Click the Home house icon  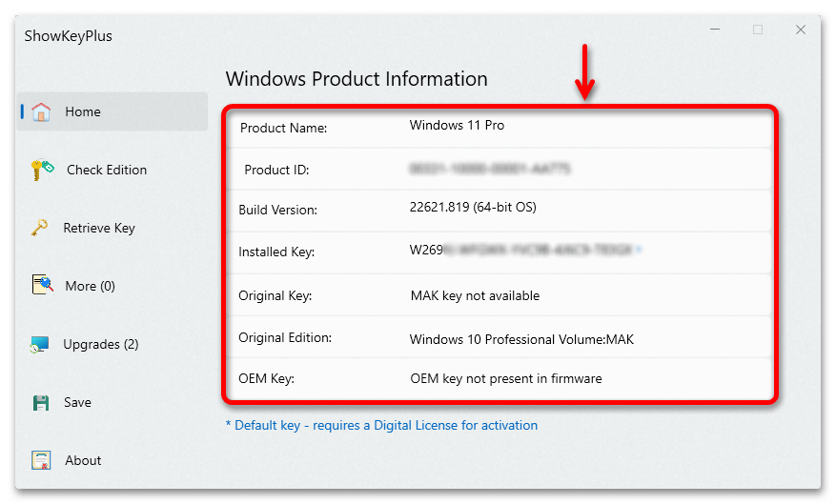[41, 112]
